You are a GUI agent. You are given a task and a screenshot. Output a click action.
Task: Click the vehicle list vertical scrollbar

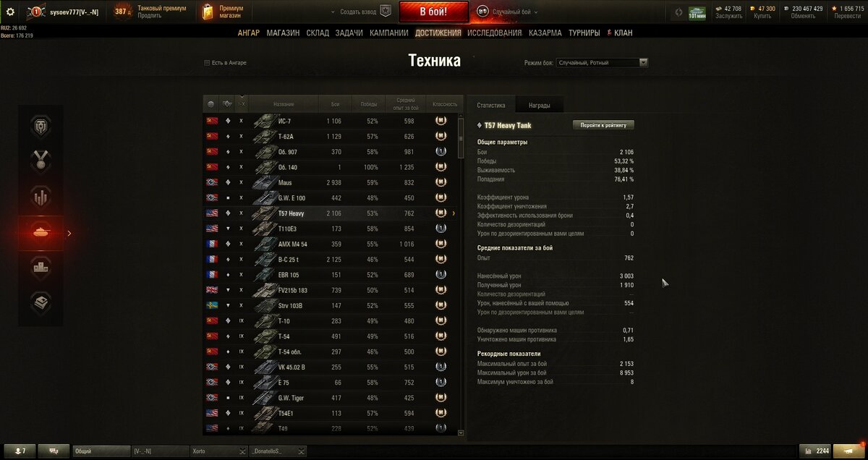461,275
